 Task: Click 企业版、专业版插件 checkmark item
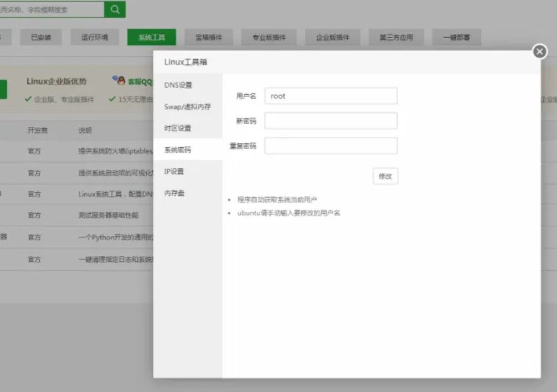click(x=60, y=100)
